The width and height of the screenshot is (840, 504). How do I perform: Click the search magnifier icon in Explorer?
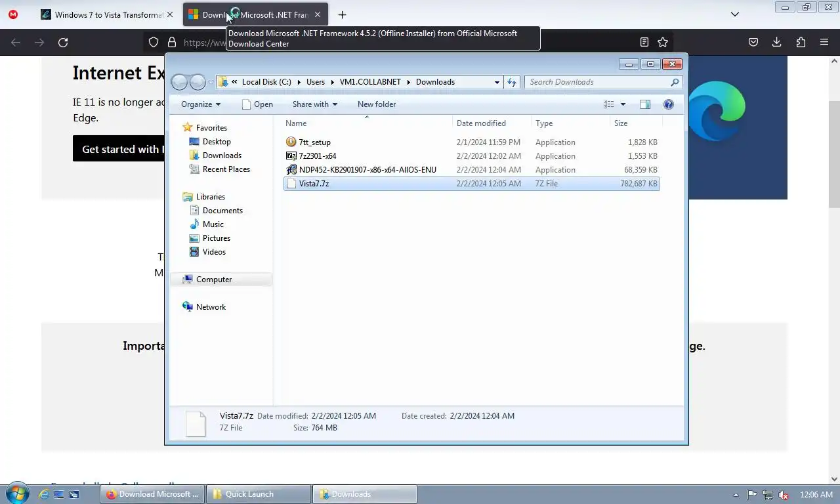tap(674, 82)
